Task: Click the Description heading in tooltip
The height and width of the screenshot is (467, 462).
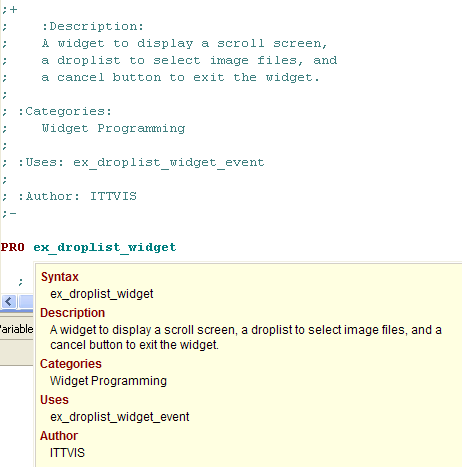Action: tap(72, 313)
